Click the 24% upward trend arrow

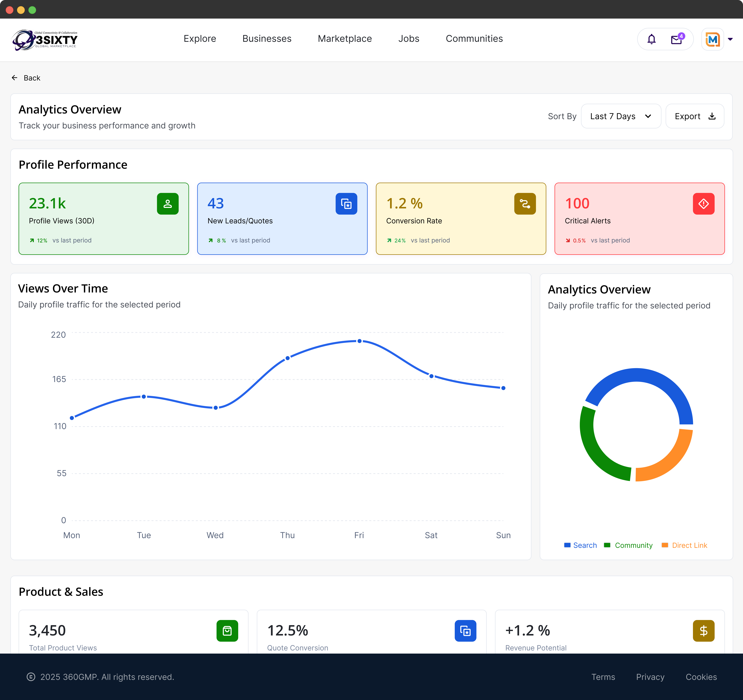tap(389, 240)
